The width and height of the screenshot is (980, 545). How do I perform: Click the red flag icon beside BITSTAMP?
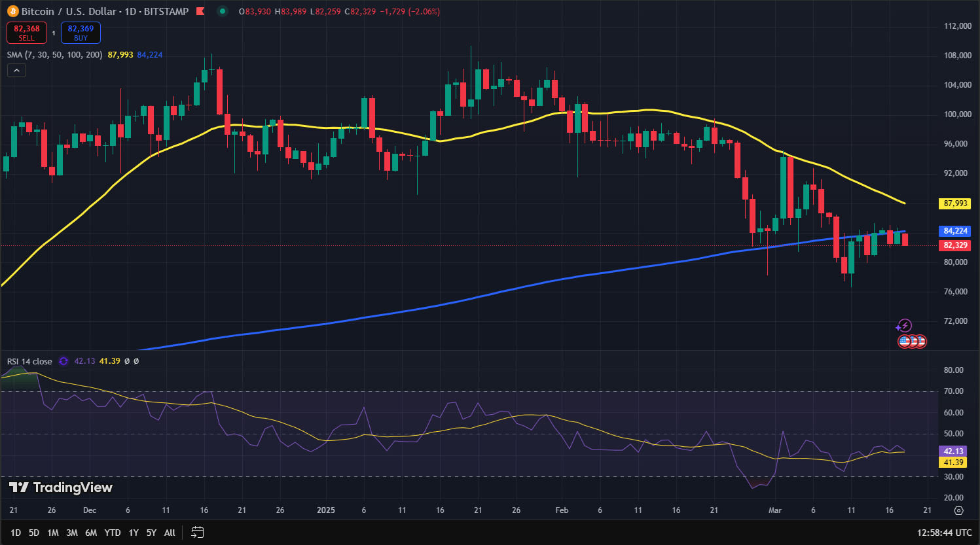pos(200,11)
